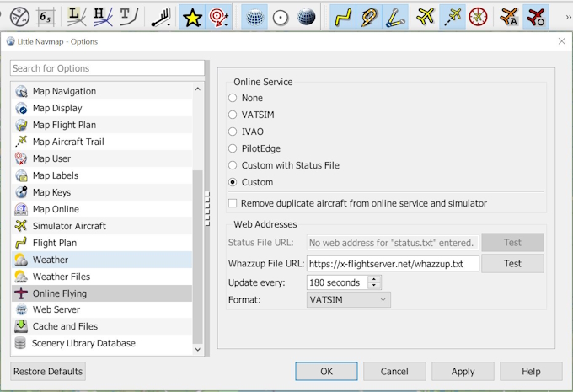Viewport: 573px width, 392px height.
Task: Test the Whazzup File URL
Action: coord(512,264)
